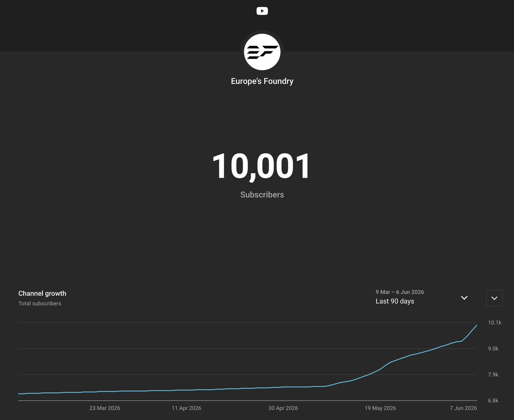Click the Channel growth heading
Screen dimensions: 514x420
[42, 293]
